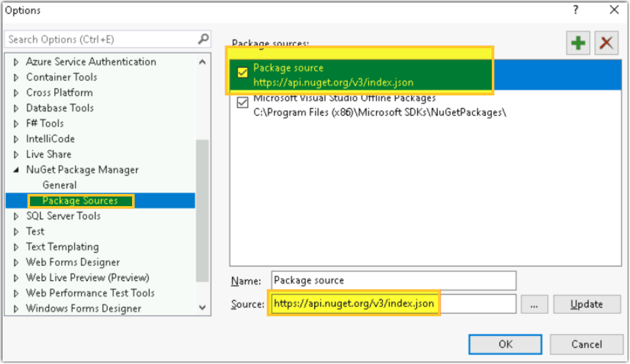Expand the SQL Server Tools node
This screenshot has height=364, width=630.
17,216
